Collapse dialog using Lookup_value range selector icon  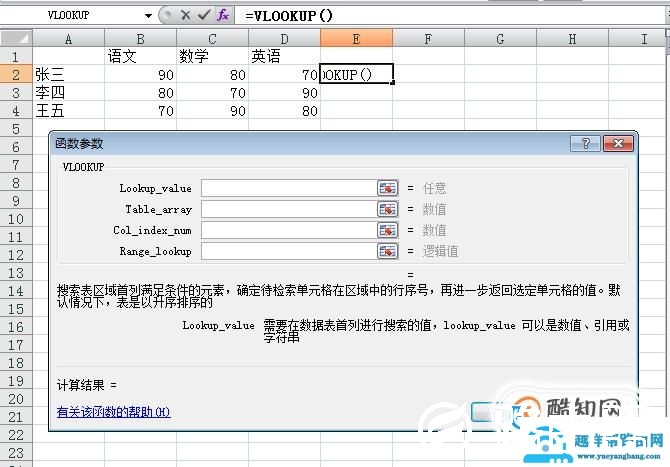tap(388, 188)
